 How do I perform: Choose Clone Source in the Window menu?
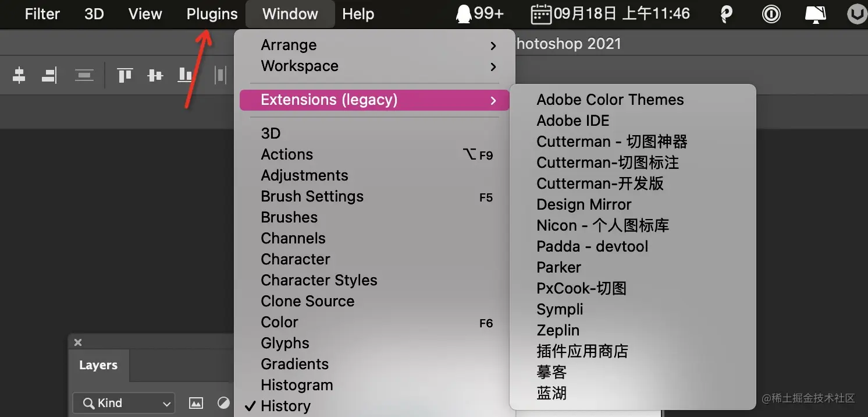375,301
